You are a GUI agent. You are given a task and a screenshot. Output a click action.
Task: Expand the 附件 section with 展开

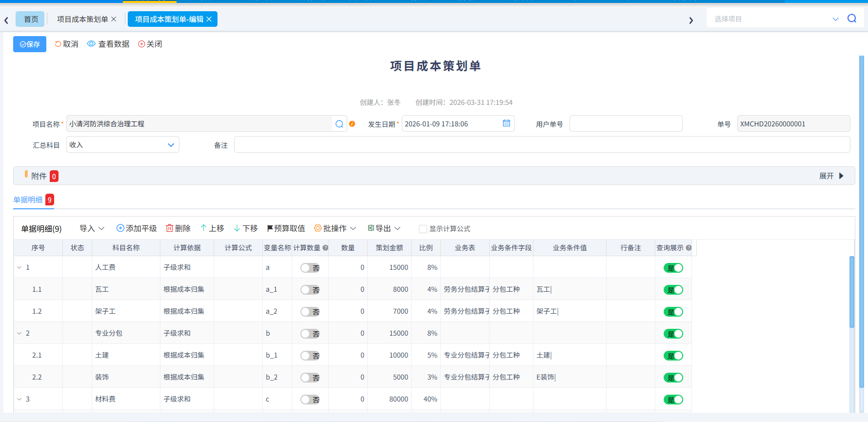[x=831, y=176]
